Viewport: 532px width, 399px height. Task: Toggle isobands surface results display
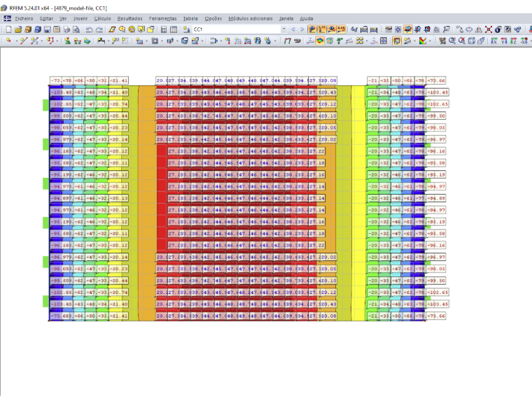click(320, 41)
